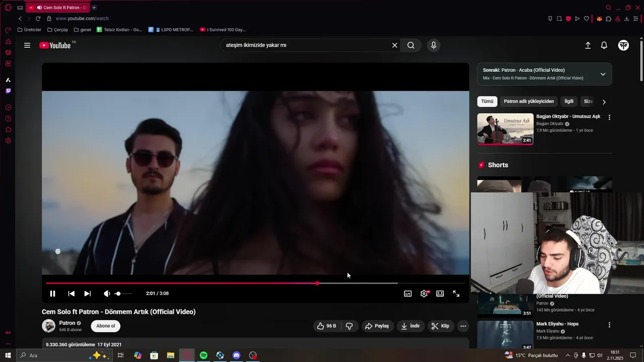Image resolution: width=644 pixels, height=362 pixels.
Task: Mute the video volume
Action: click(107, 294)
